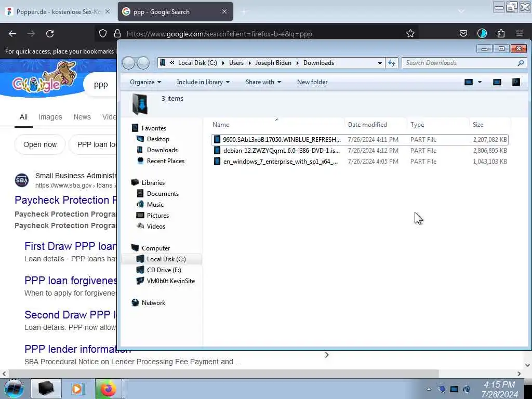The width and height of the screenshot is (532, 399).
Task: Open Downloads in the navigation pane
Action: pos(162,150)
